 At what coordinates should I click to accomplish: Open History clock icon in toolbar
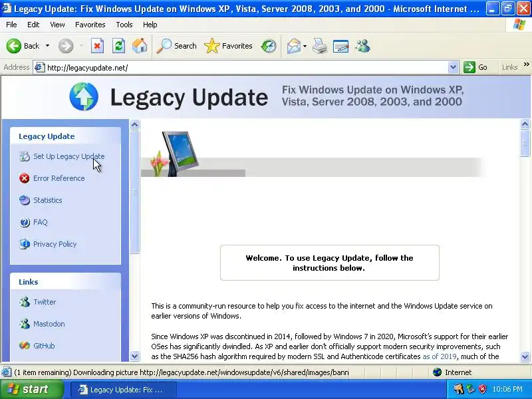(x=269, y=46)
